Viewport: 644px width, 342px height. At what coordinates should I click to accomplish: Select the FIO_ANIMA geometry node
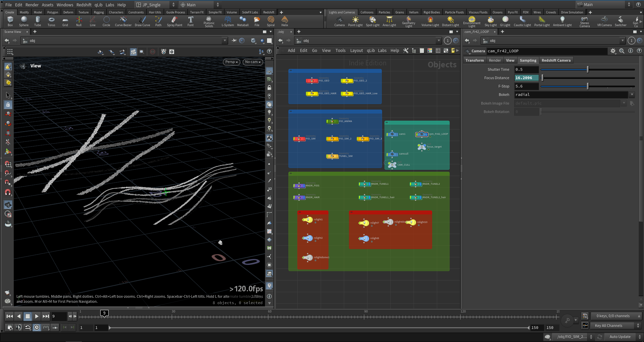(332, 121)
